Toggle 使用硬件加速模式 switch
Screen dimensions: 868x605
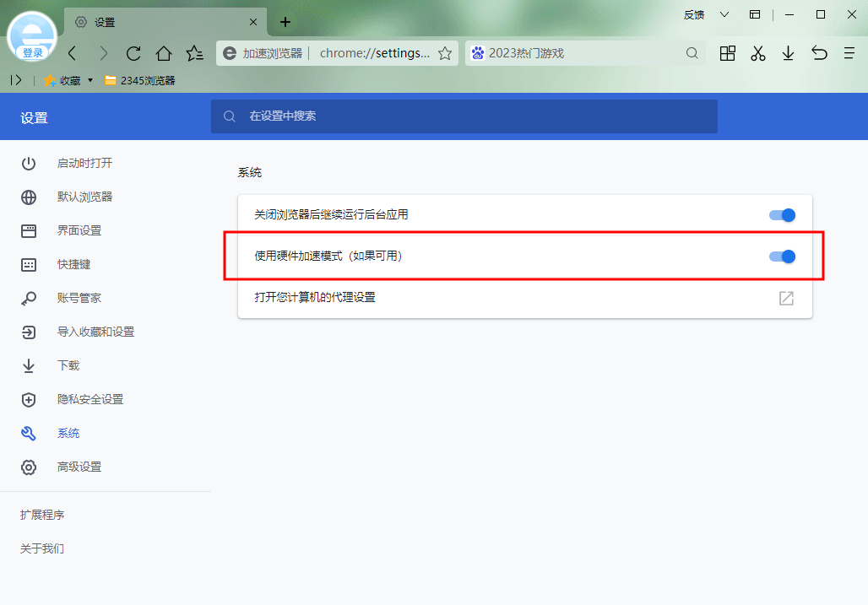point(782,257)
